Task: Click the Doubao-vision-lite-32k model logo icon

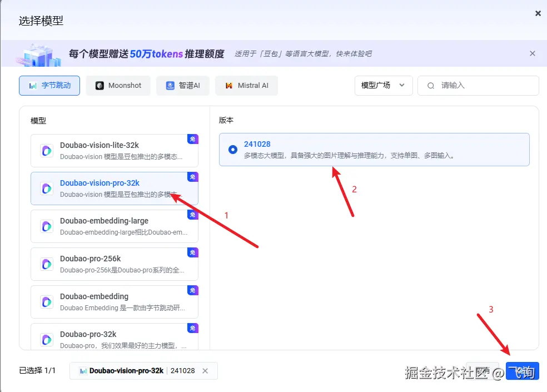Action: [47, 151]
